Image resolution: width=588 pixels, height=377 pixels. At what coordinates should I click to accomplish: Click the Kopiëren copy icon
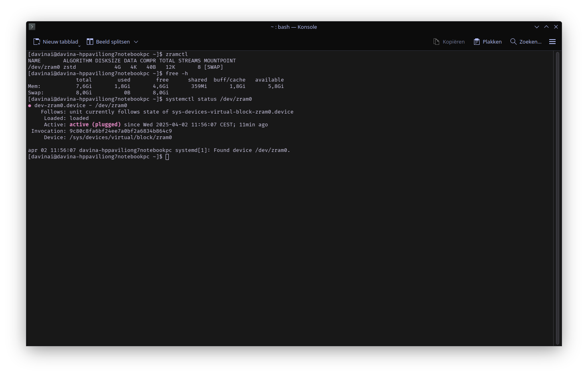pos(436,42)
